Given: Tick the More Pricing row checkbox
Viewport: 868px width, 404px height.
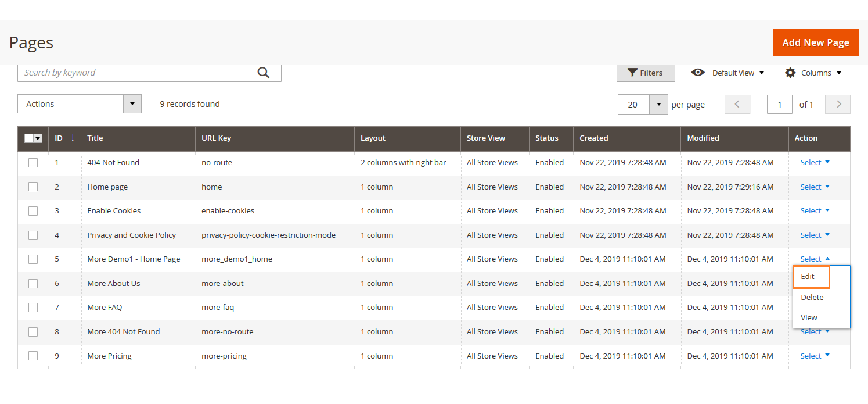Looking at the screenshot, I should (x=33, y=356).
